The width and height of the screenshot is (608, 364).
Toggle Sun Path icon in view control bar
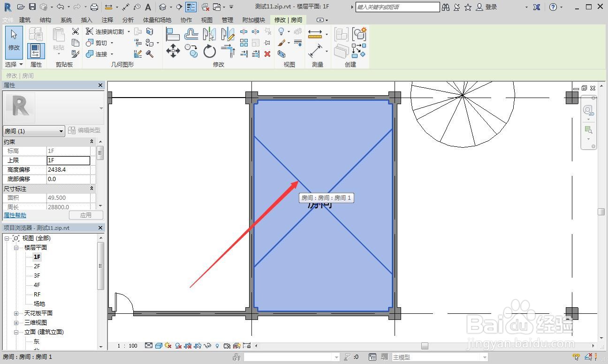tap(168, 346)
